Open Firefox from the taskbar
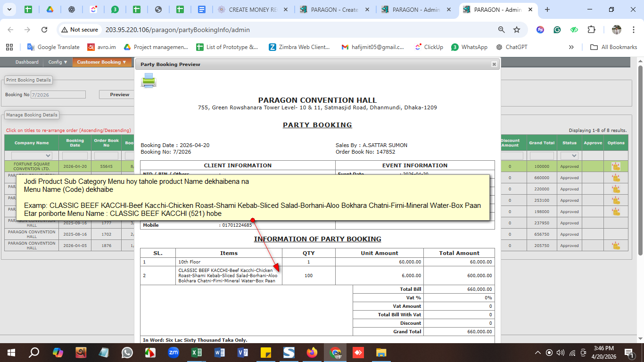The height and width of the screenshot is (362, 644). [x=312, y=353]
